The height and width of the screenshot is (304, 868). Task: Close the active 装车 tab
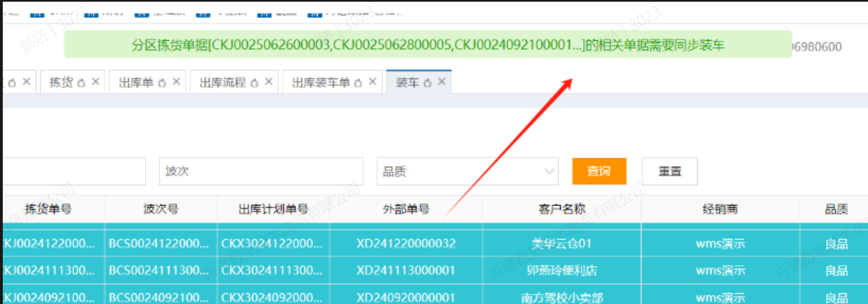(441, 82)
